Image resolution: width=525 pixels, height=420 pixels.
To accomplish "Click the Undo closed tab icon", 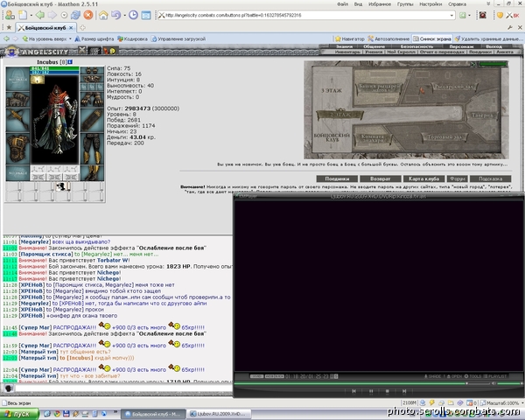I will click(x=115, y=15).
